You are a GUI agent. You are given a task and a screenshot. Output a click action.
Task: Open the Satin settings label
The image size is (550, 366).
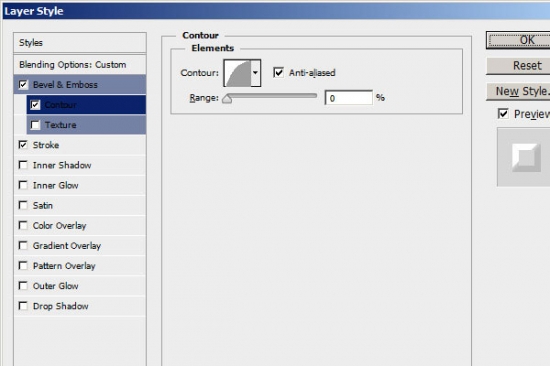[x=43, y=205]
